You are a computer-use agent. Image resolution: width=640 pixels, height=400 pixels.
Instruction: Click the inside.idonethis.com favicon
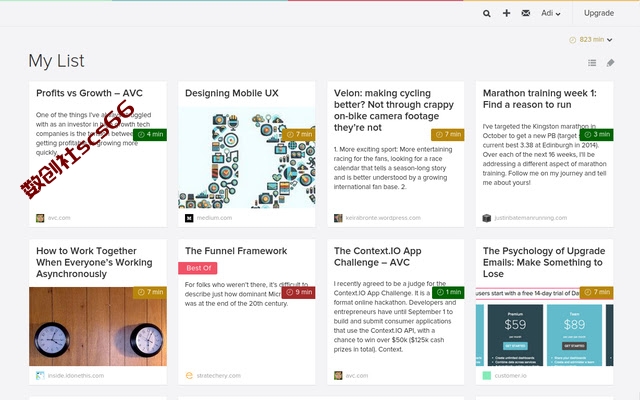(40, 376)
